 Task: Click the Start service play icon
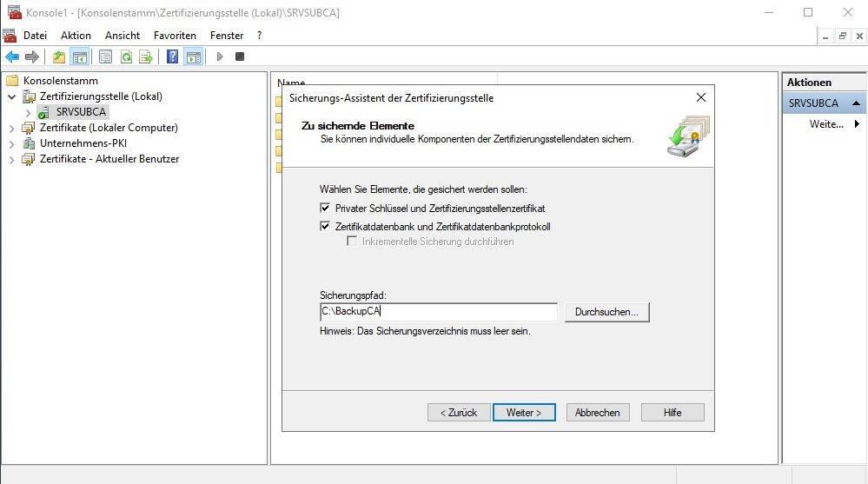[x=220, y=56]
